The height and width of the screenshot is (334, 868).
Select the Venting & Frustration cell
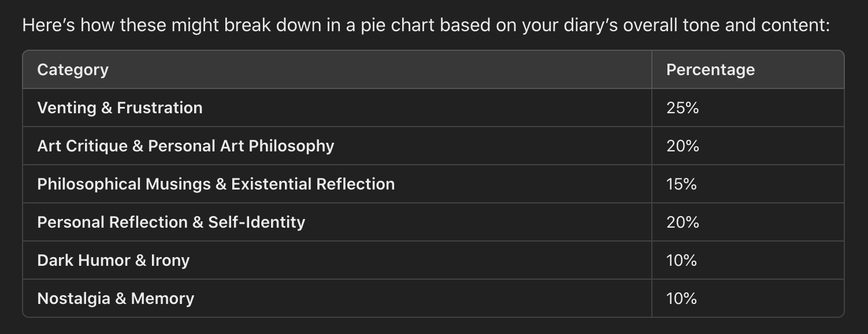click(x=337, y=107)
